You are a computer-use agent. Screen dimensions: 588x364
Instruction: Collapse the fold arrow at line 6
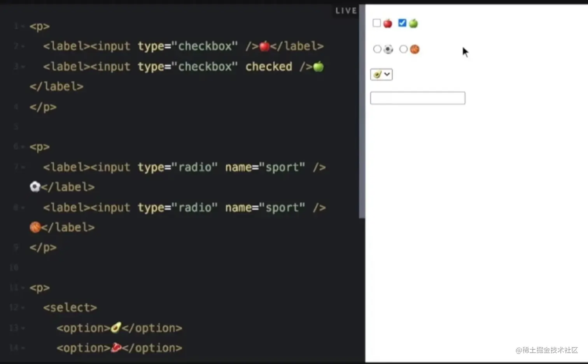[x=23, y=147]
